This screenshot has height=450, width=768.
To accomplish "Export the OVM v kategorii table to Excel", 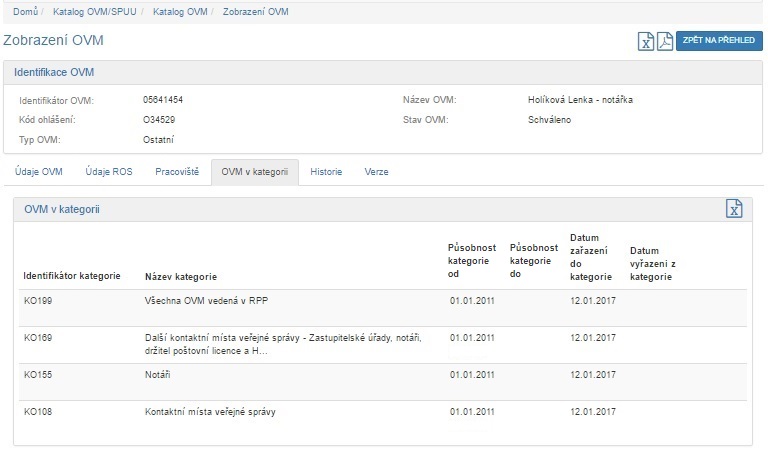I will coord(734,208).
